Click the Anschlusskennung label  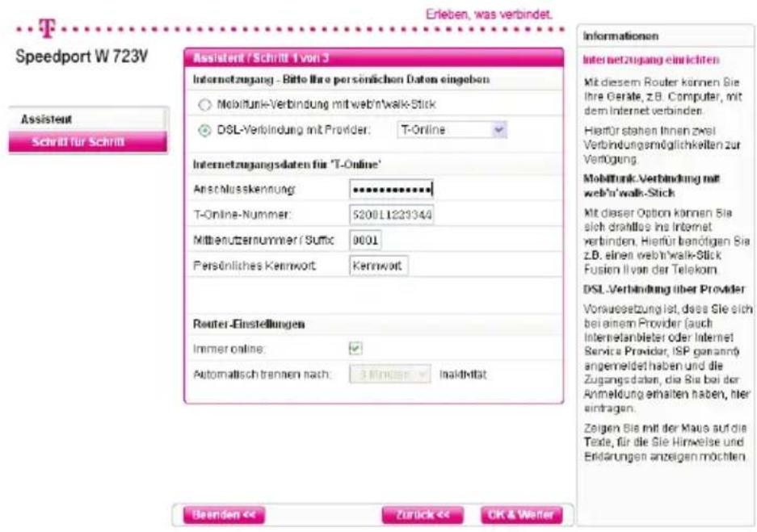(244, 190)
